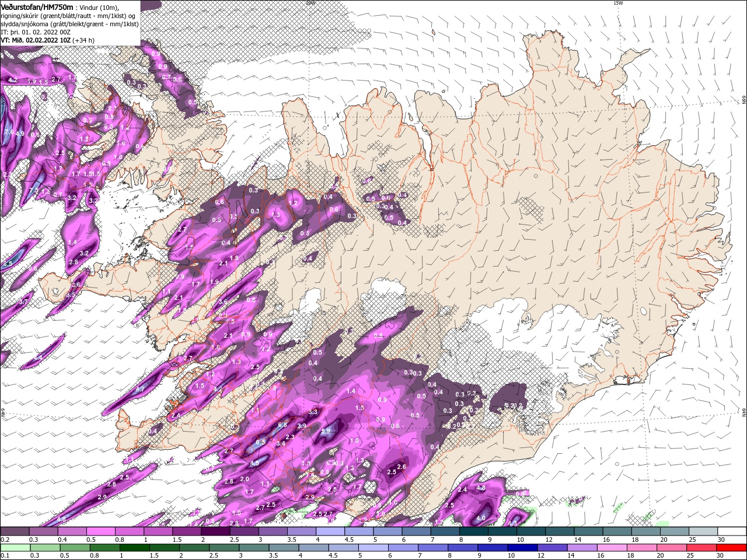Click the '0.2' label on snow scale
The width and height of the screenshot is (747, 560).
click(4, 540)
